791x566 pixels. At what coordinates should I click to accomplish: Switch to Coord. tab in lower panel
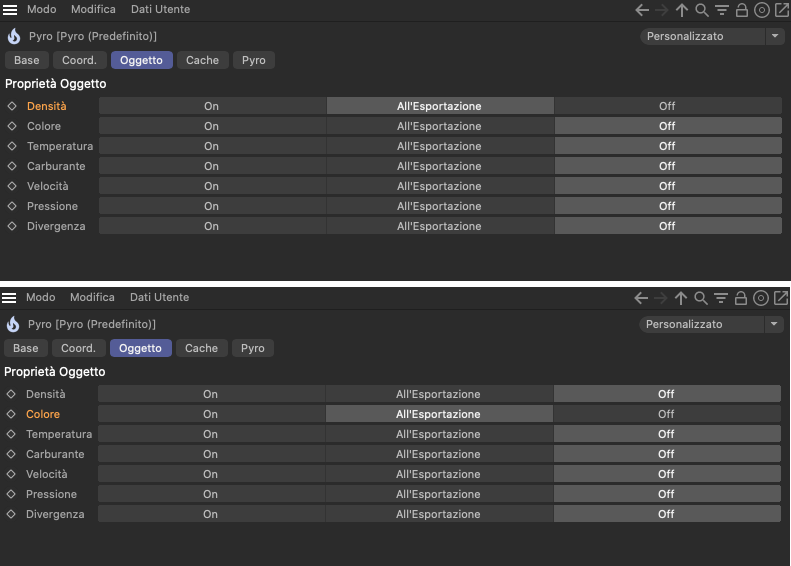click(78, 348)
